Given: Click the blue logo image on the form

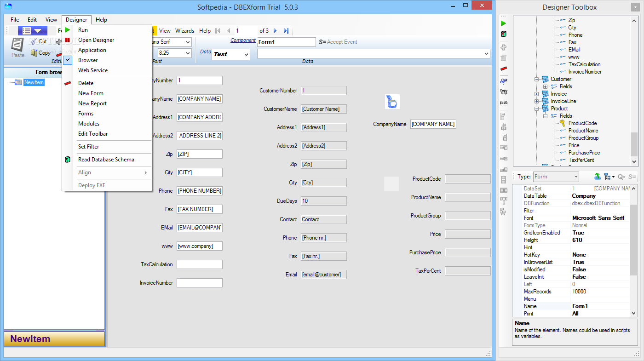Looking at the screenshot, I should coord(392,102).
